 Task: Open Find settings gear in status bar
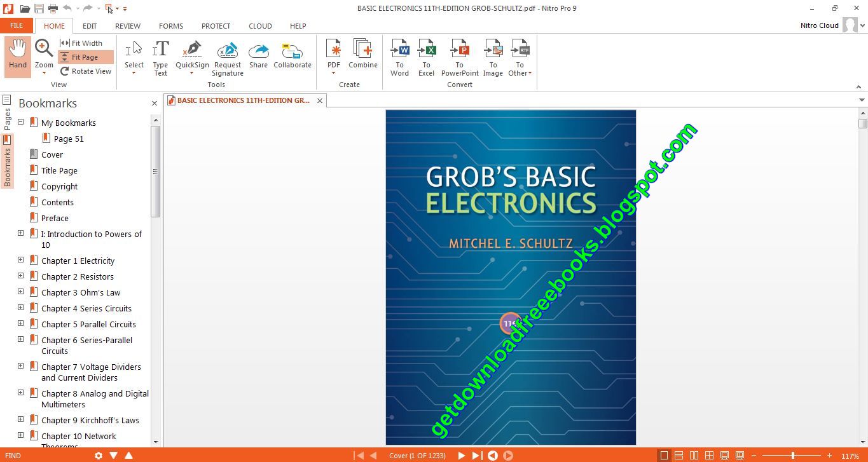click(99, 456)
